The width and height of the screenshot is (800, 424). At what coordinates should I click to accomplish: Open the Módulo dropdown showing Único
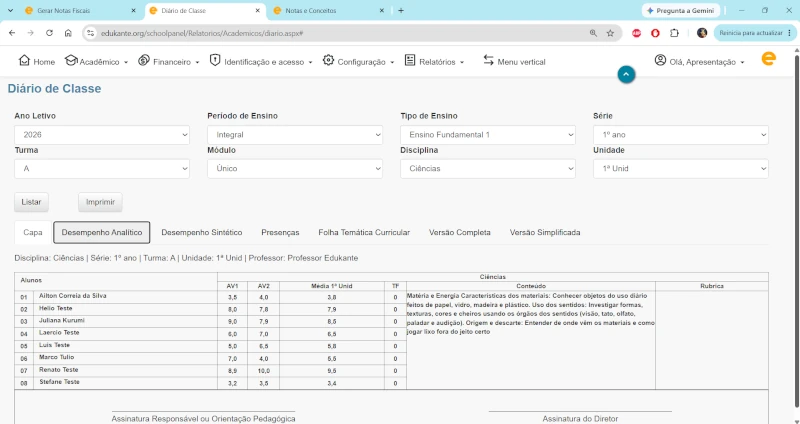click(295, 168)
